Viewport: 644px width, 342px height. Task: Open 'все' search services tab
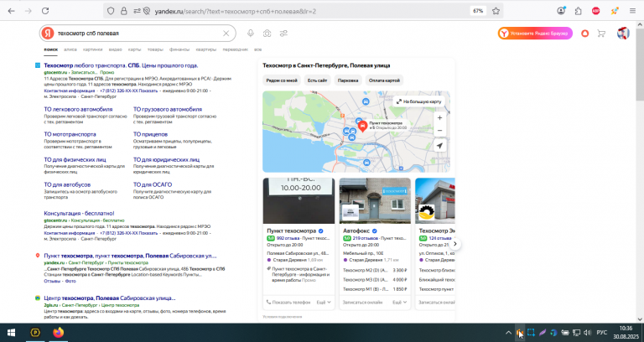(x=258, y=49)
